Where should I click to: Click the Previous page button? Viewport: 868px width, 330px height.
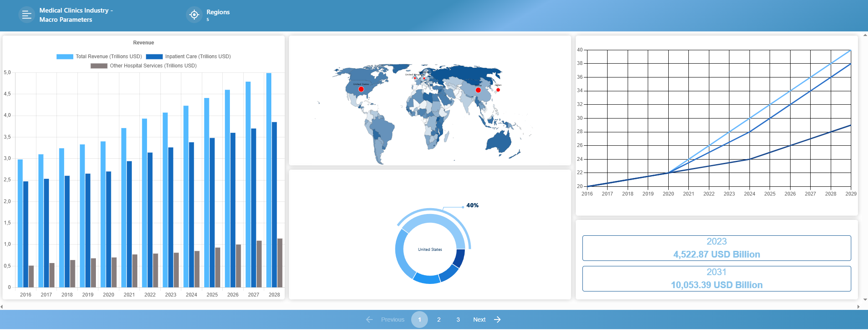392,320
